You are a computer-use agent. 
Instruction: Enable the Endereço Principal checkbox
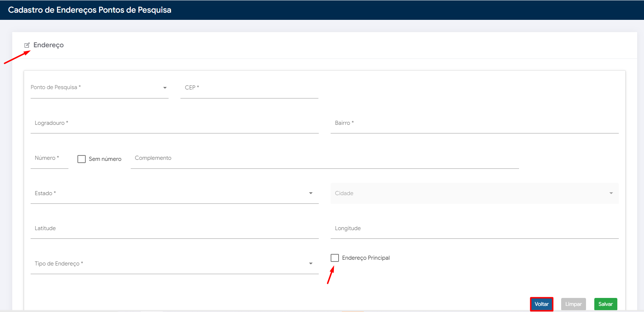click(x=335, y=258)
